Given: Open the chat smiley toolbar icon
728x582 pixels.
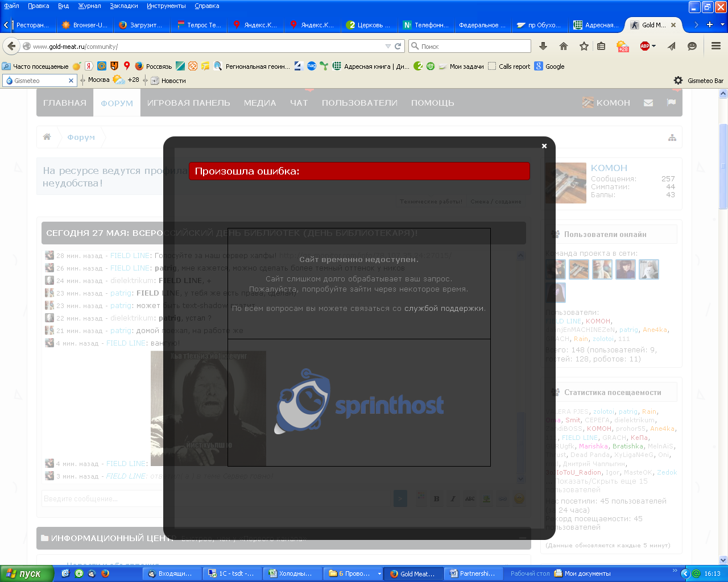Looking at the screenshot, I should click(x=692, y=47).
